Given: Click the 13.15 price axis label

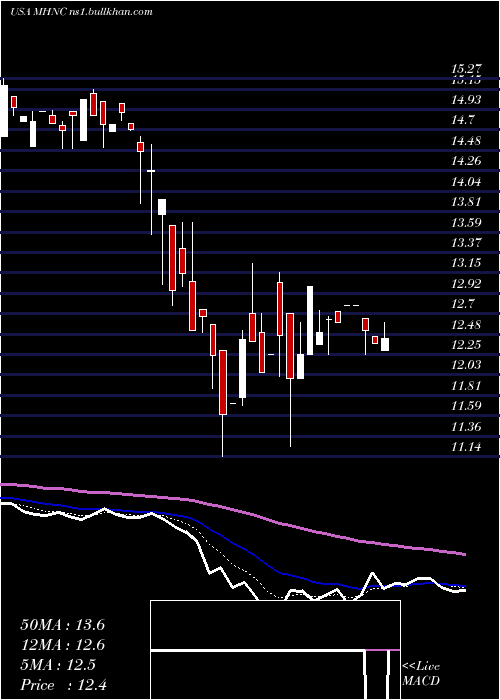Looking at the screenshot, I should tap(466, 262).
